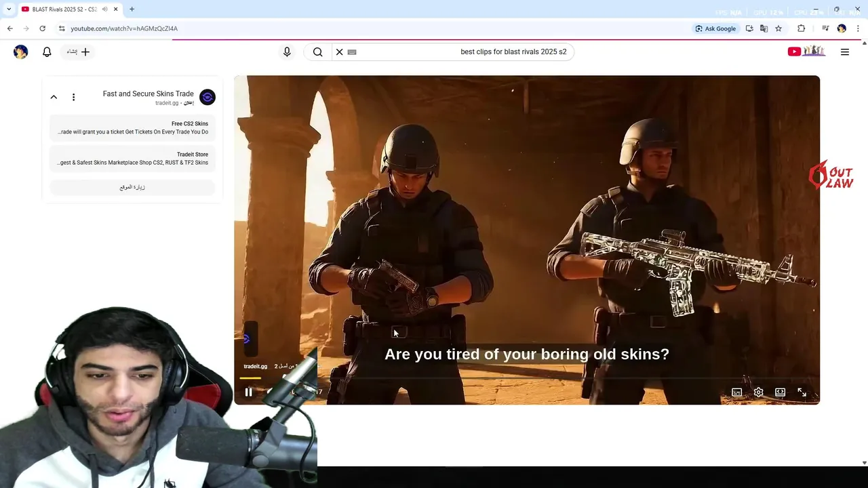Close the BLAST Rivals tab
This screenshot has width=868, height=488.
115,9
